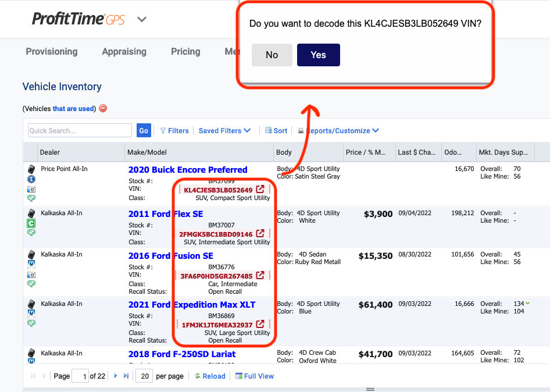Go to the next page of inventory
Screen dimensions: 550x392
tap(115, 376)
